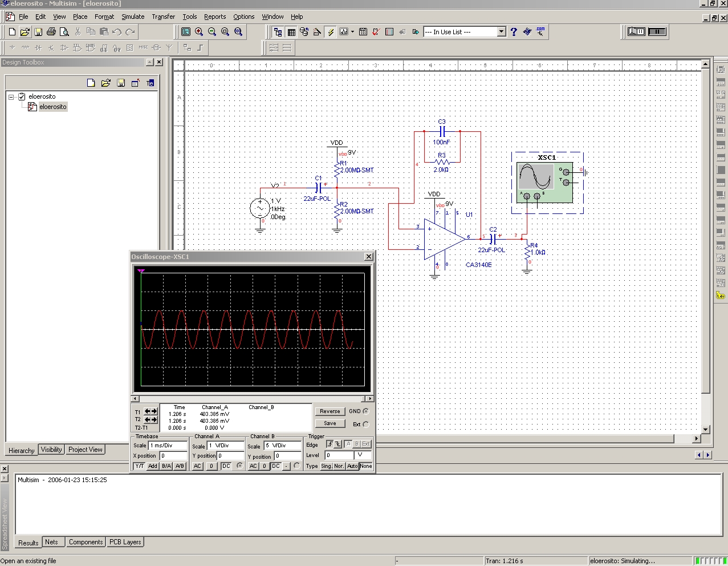Set trigger type to Sing.
The image size is (728, 566).
pyautogui.click(x=327, y=466)
